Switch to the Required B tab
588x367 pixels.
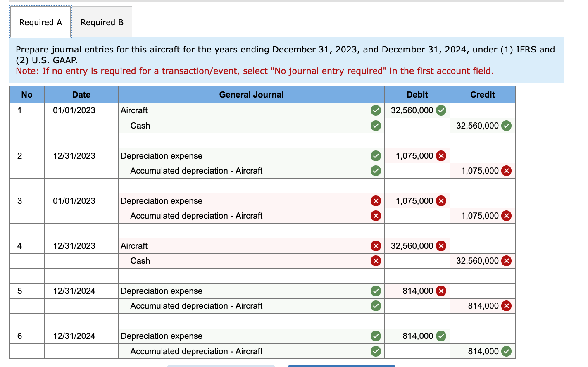102,22
